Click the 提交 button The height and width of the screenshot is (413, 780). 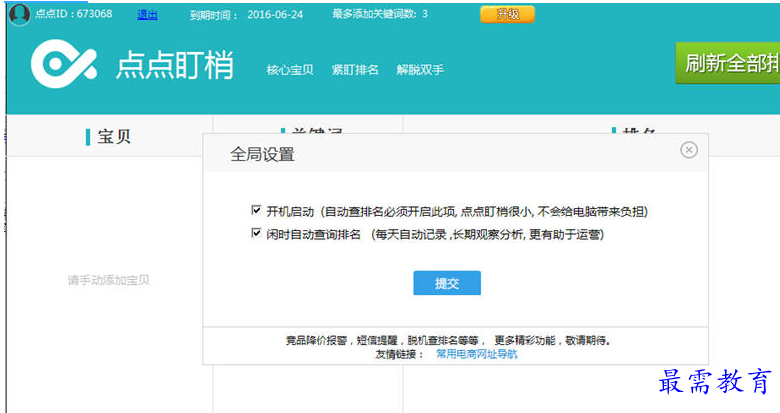click(447, 283)
